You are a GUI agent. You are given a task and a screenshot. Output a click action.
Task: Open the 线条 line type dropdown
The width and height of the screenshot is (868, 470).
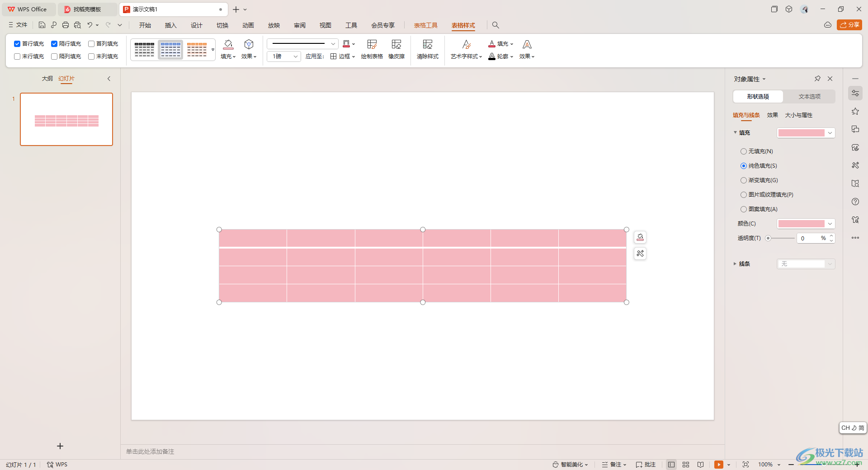click(x=806, y=264)
